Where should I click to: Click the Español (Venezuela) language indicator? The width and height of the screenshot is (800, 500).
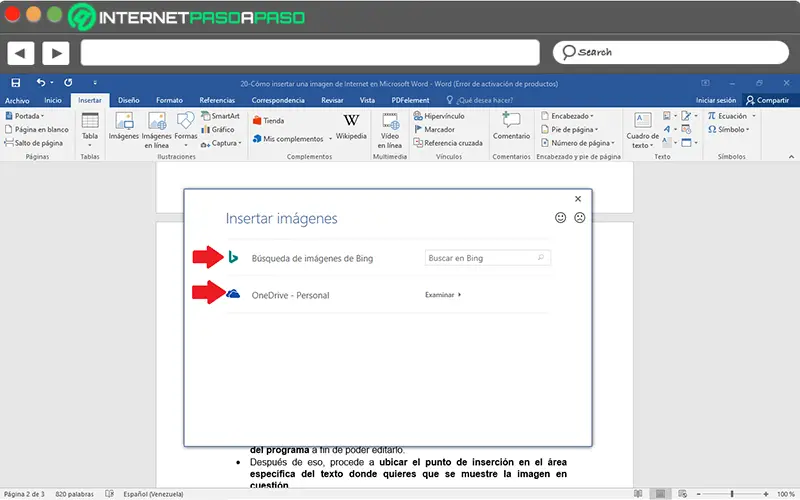tap(153, 494)
